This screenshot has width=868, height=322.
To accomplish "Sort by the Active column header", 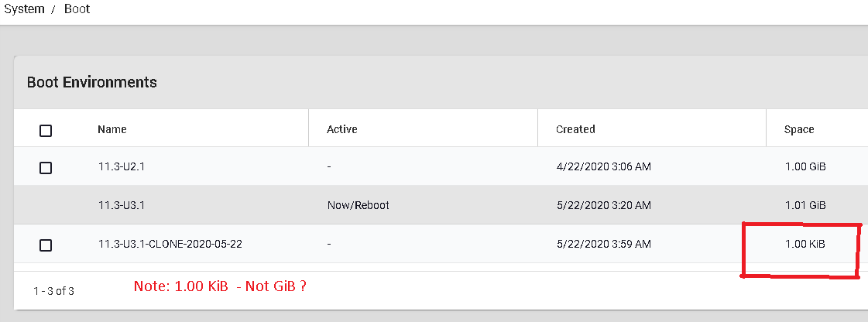I will [342, 129].
